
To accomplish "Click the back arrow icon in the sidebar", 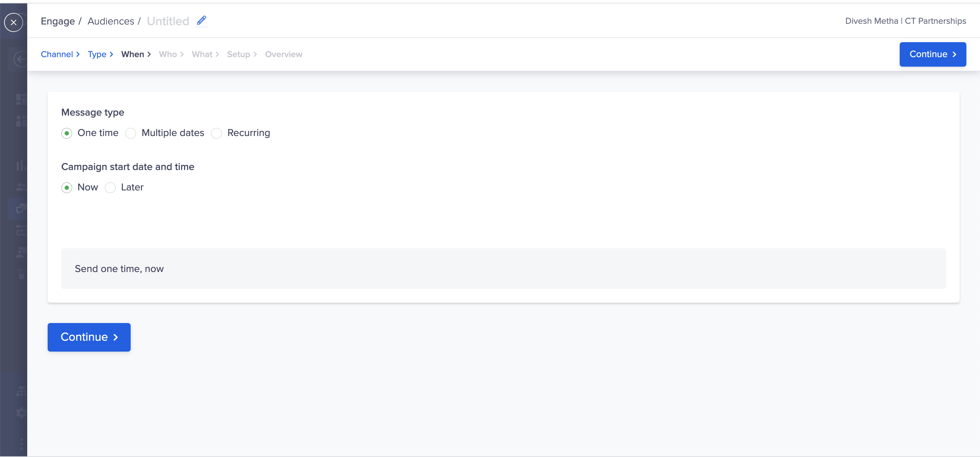I will pyautogui.click(x=20, y=59).
